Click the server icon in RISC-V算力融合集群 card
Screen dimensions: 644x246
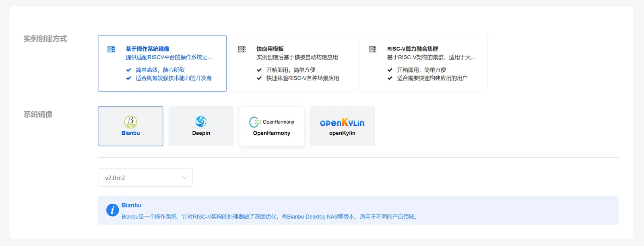373,49
